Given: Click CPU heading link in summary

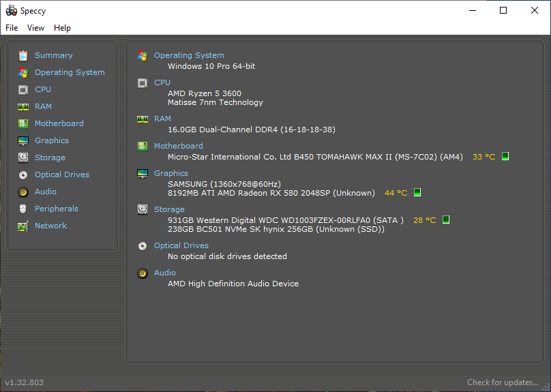Looking at the screenshot, I should click(x=162, y=82).
